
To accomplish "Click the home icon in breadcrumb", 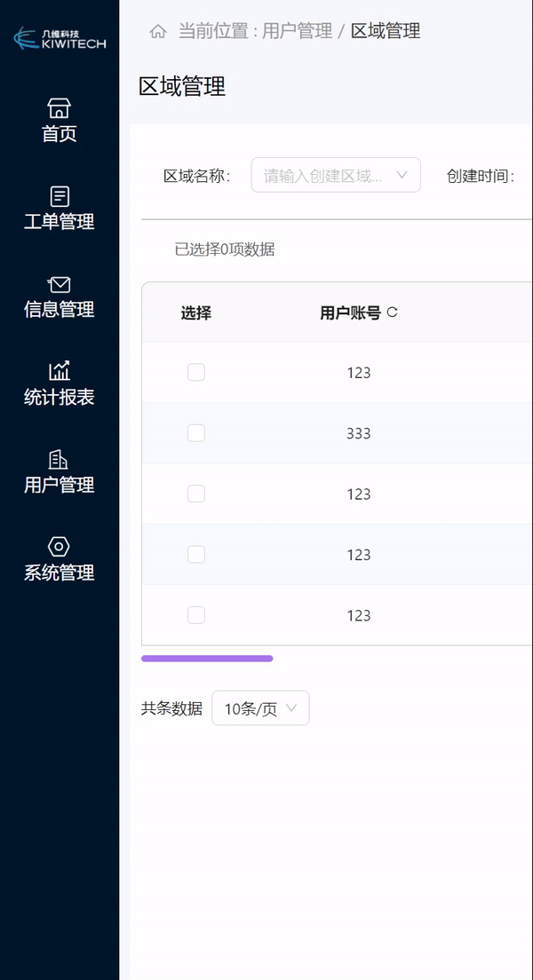I will (158, 30).
